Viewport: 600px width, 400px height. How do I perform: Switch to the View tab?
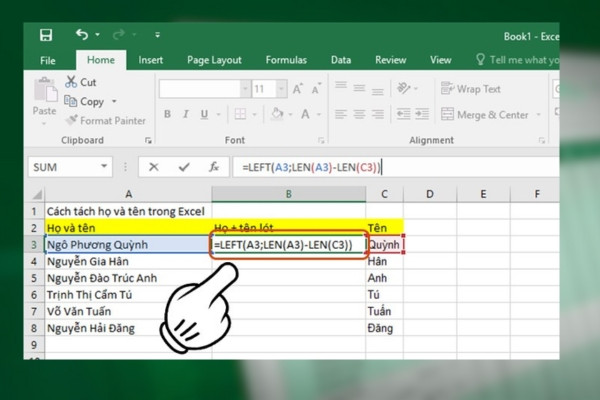(x=440, y=60)
